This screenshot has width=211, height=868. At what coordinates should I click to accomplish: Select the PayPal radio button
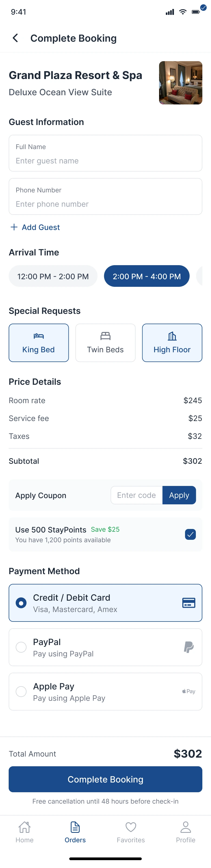[x=21, y=647]
